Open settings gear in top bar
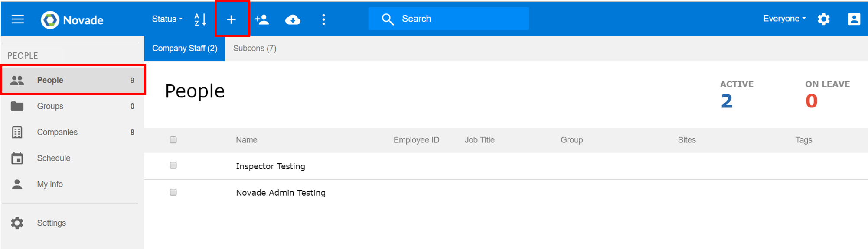The image size is (868, 249). [823, 19]
